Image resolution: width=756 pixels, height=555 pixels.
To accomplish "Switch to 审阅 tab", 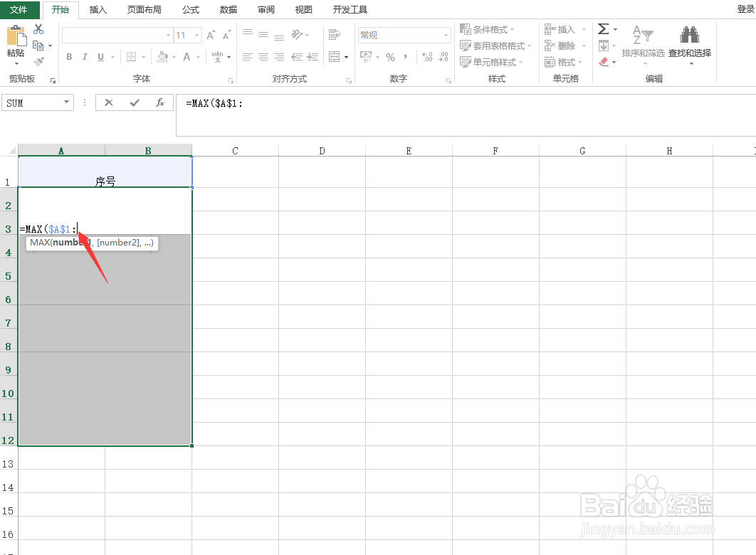I will pyautogui.click(x=266, y=10).
